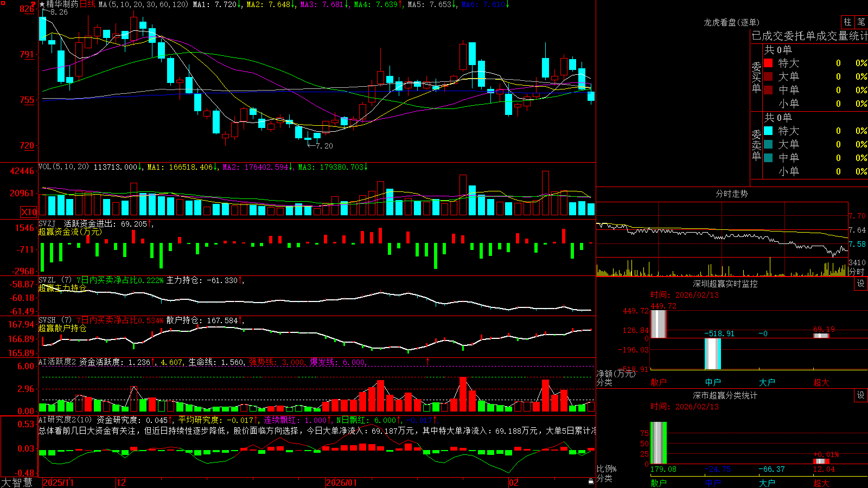Click the 7.20 low price annotation
868x488 pixels.
point(324,146)
